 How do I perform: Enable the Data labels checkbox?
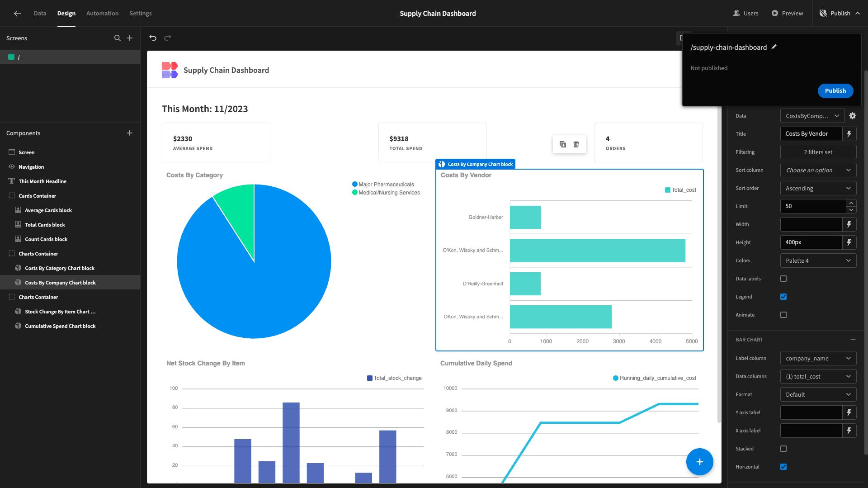(x=783, y=279)
